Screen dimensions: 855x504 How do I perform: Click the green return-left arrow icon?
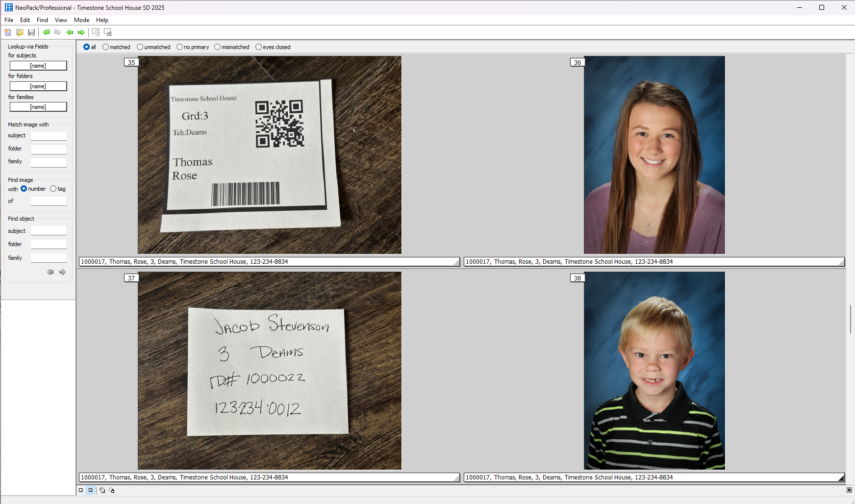click(46, 32)
